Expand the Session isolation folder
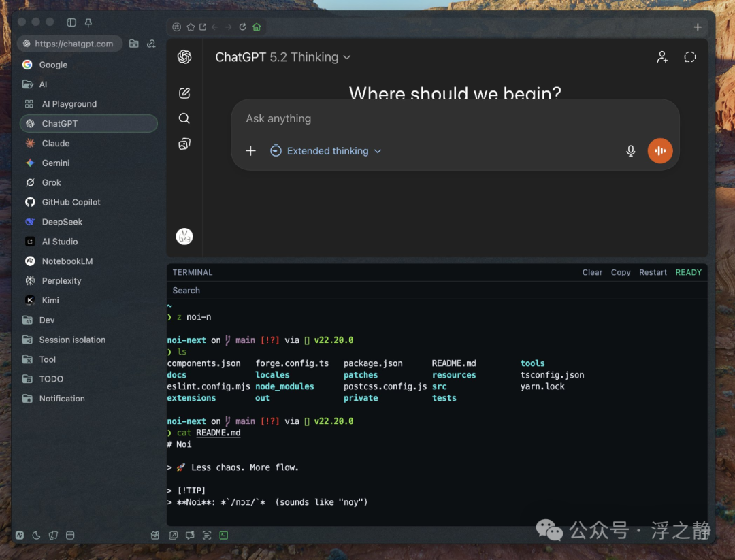 [88, 340]
